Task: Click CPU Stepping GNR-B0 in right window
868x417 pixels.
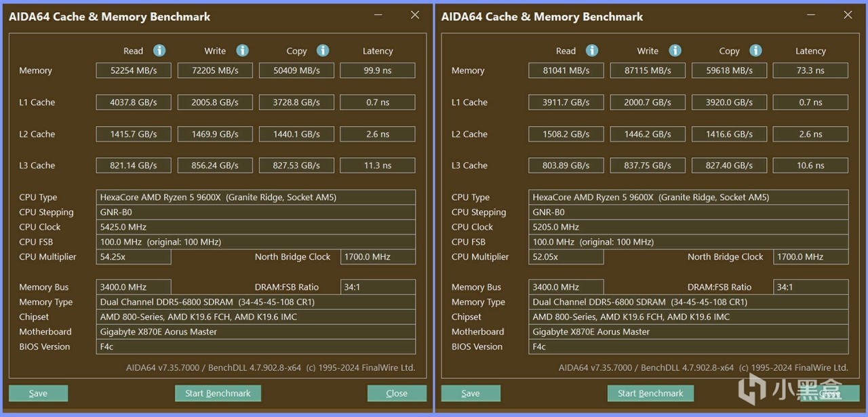Action: [x=688, y=212]
